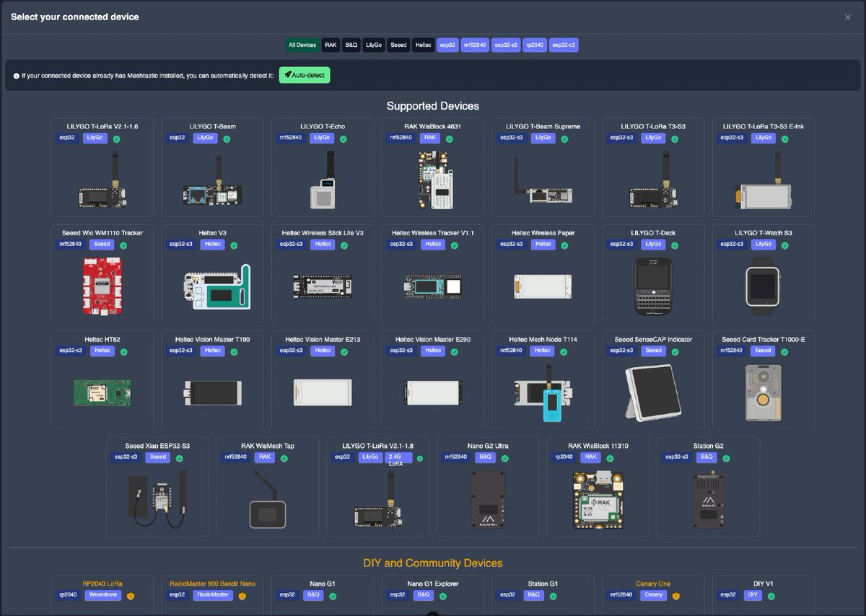Choose the Seeed Card Tracker T1000-E image
The height and width of the screenshot is (616, 866).
[762, 392]
